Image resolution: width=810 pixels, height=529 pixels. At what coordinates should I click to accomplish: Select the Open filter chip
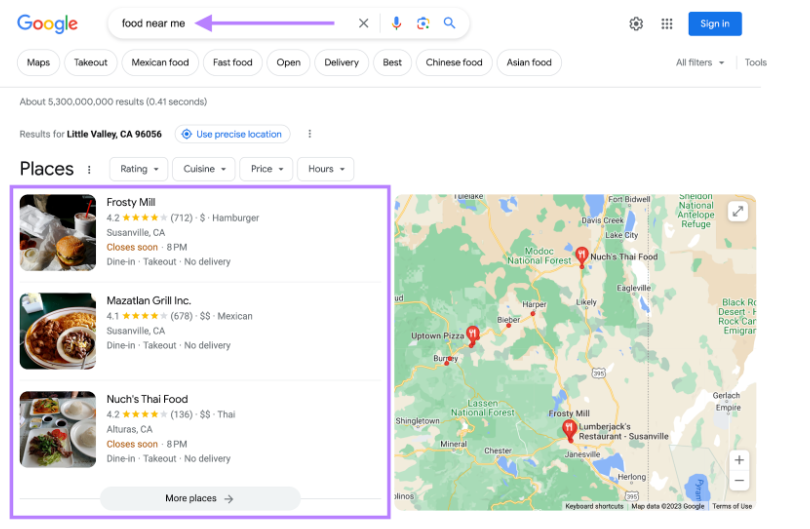[288, 63]
